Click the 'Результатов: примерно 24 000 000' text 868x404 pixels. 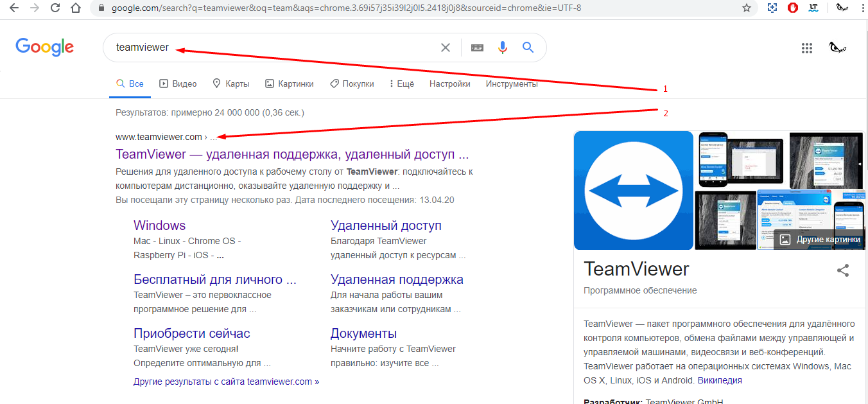click(209, 112)
